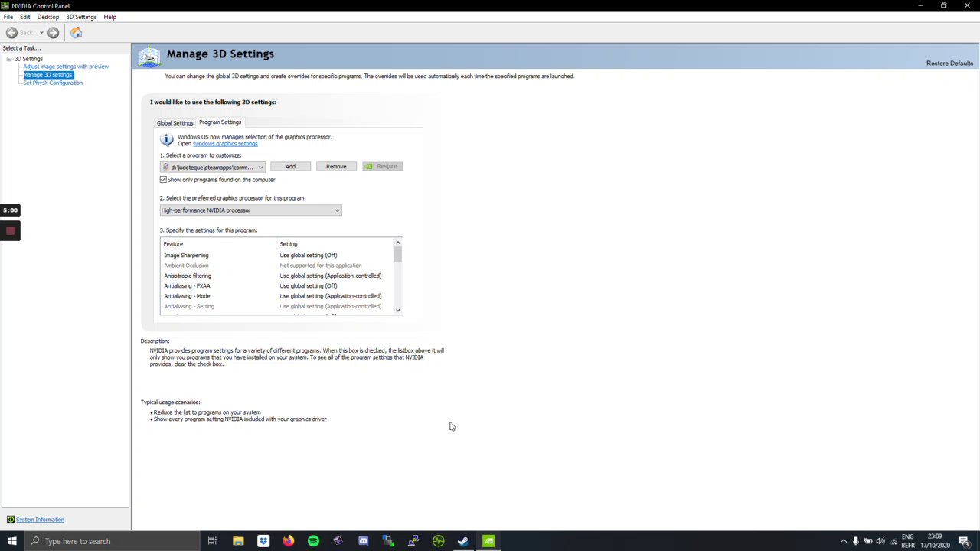980x551 pixels.
Task: Open the File menu
Action: coord(8,17)
